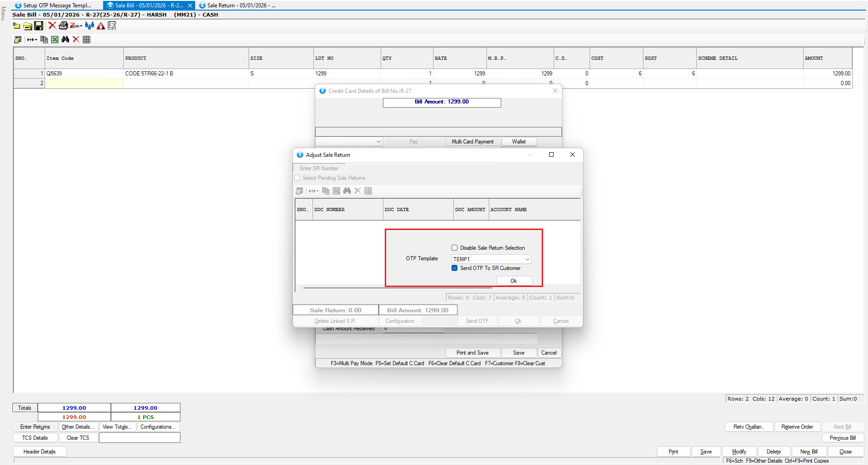Image resolution: width=868 pixels, height=465 pixels.
Task: Expand the card dropdown beside Pay button
Action: 378,142
